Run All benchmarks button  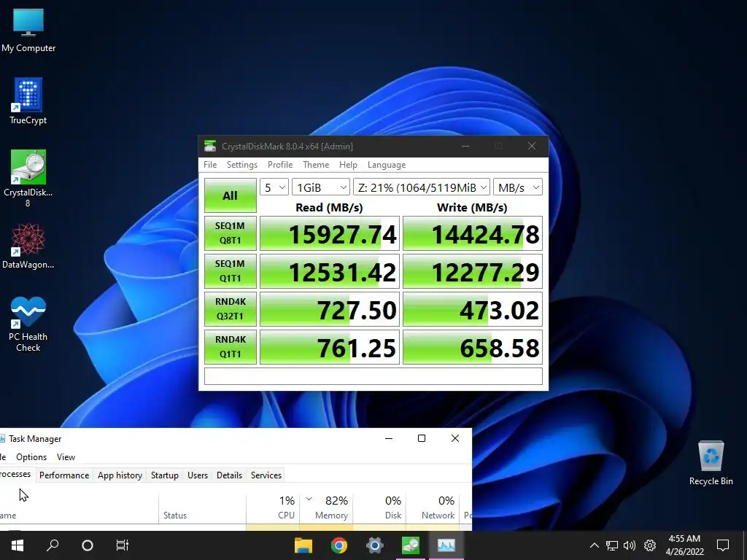point(230,195)
